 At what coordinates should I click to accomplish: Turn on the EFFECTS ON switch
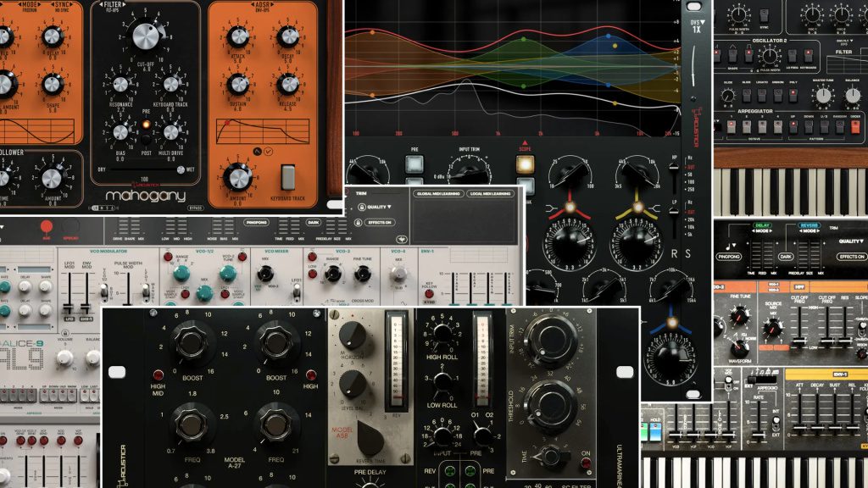[x=853, y=257]
